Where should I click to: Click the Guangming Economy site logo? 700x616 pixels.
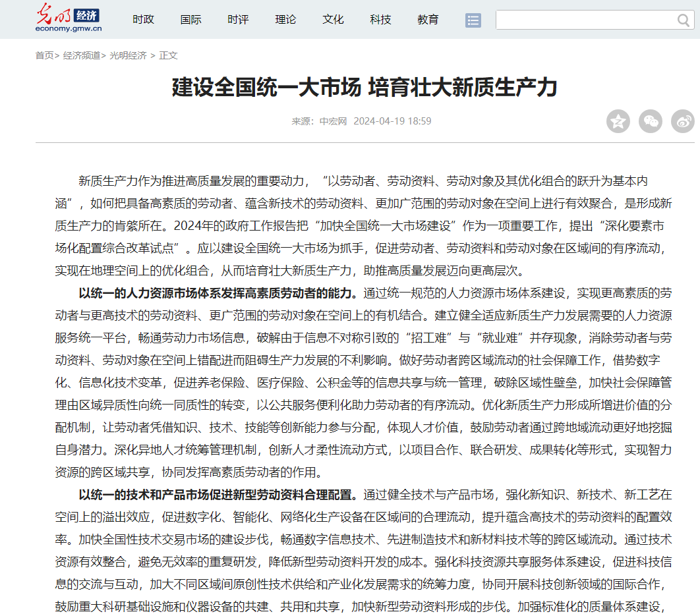(x=69, y=18)
